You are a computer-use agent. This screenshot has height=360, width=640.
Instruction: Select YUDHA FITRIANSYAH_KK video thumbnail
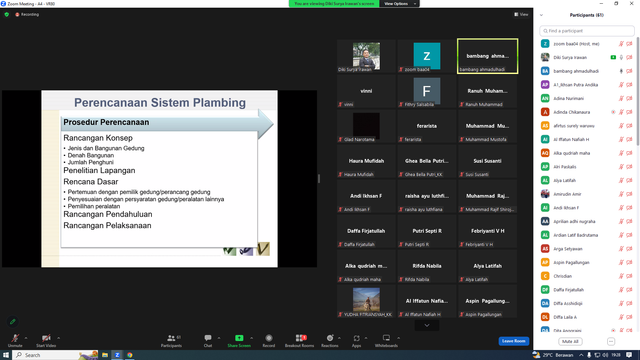(x=366, y=301)
